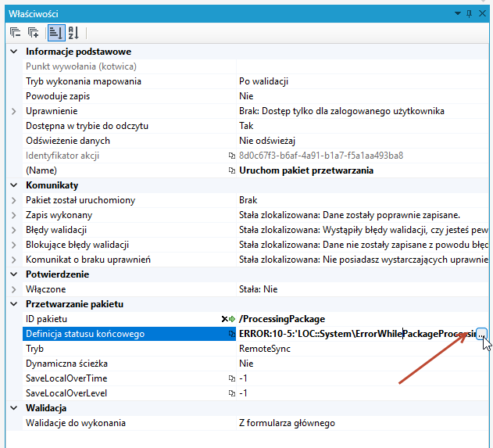Click icon beside Definicja statusu końcowego value
The height and width of the screenshot is (448, 493).
click(x=232, y=334)
